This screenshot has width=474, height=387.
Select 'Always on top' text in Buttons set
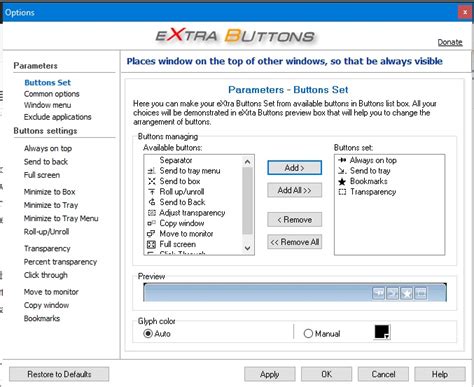coord(373,160)
